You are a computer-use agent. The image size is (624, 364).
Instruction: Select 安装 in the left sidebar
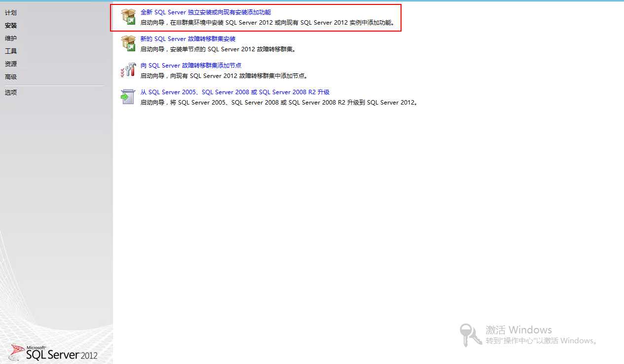(11, 26)
